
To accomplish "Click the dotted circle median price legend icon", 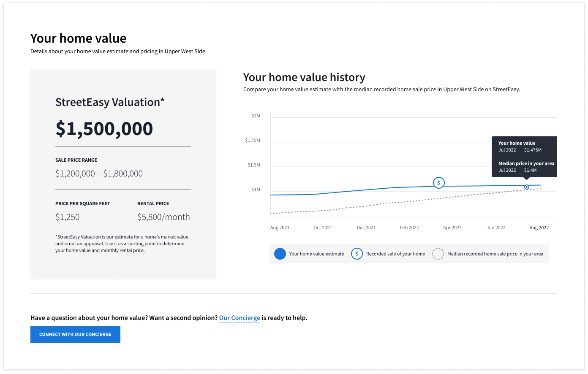I will [x=438, y=254].
